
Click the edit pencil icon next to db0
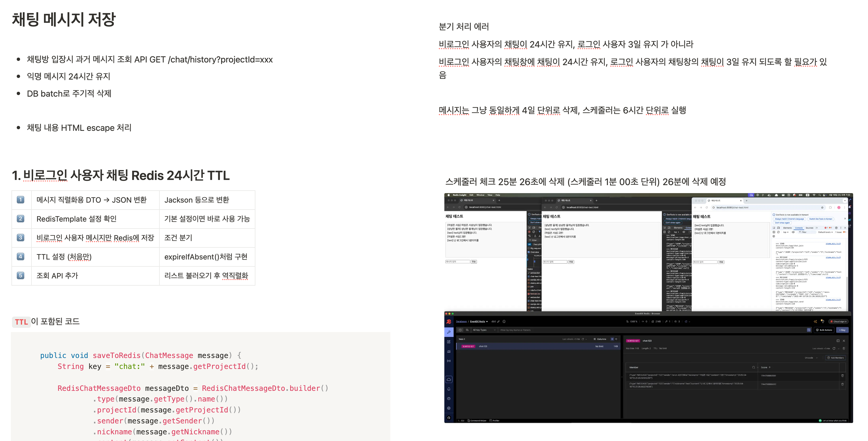click(499, 322)
